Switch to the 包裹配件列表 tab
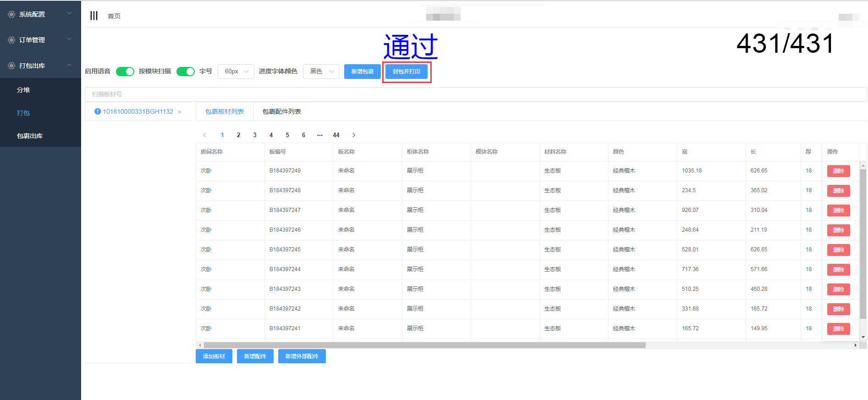The width and height of the screenshot is (868, 400). (281, 111)
